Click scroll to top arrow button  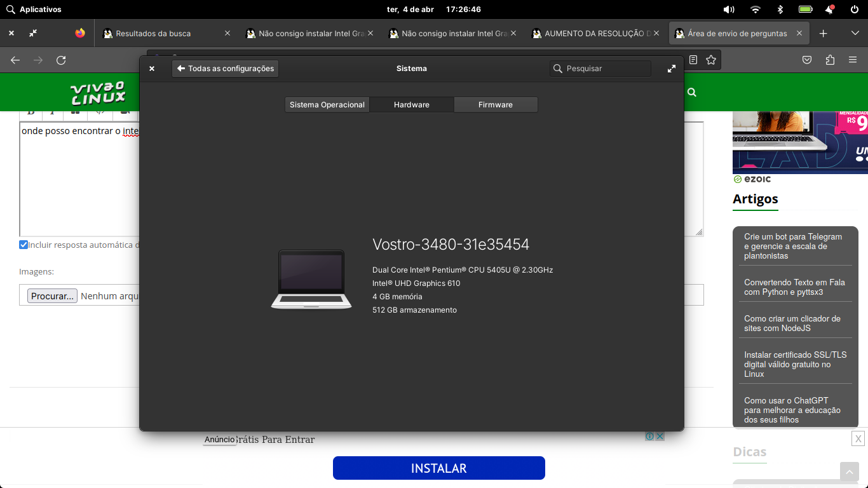850,471
